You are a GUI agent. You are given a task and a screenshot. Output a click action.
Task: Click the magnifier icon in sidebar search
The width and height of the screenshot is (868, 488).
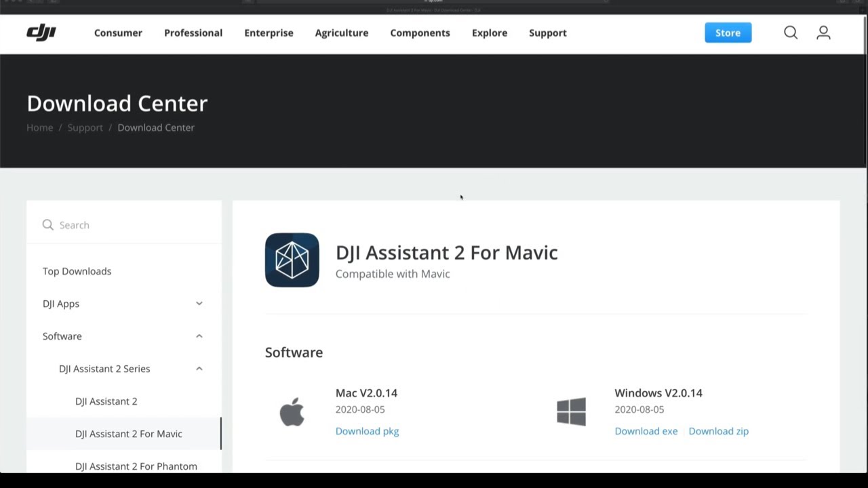click(x=47, y=225)
